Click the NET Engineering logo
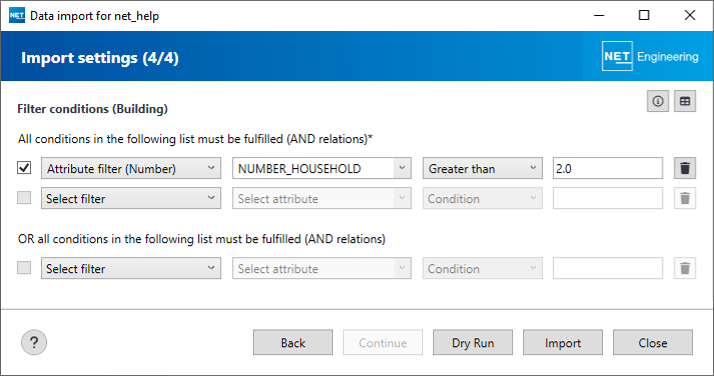714x376 pixels. click(x=650, y=56)
